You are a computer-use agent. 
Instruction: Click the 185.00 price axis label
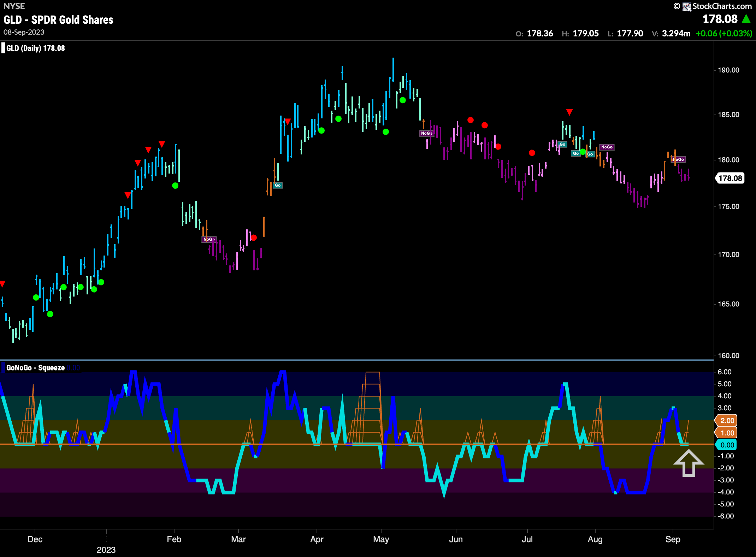point(728,115)
